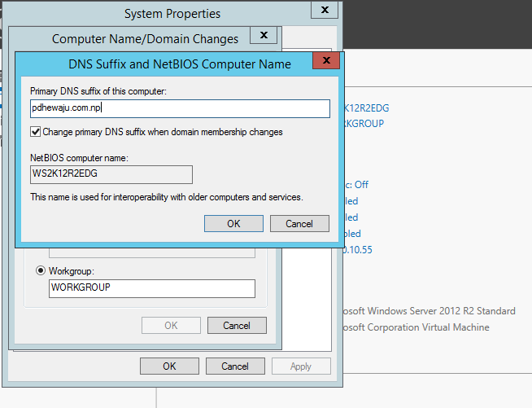Screen dimensions: 532x408
Task: Confirm DNS suffix with the OK button
Action: pyautogui.click(x=233, y=224)
